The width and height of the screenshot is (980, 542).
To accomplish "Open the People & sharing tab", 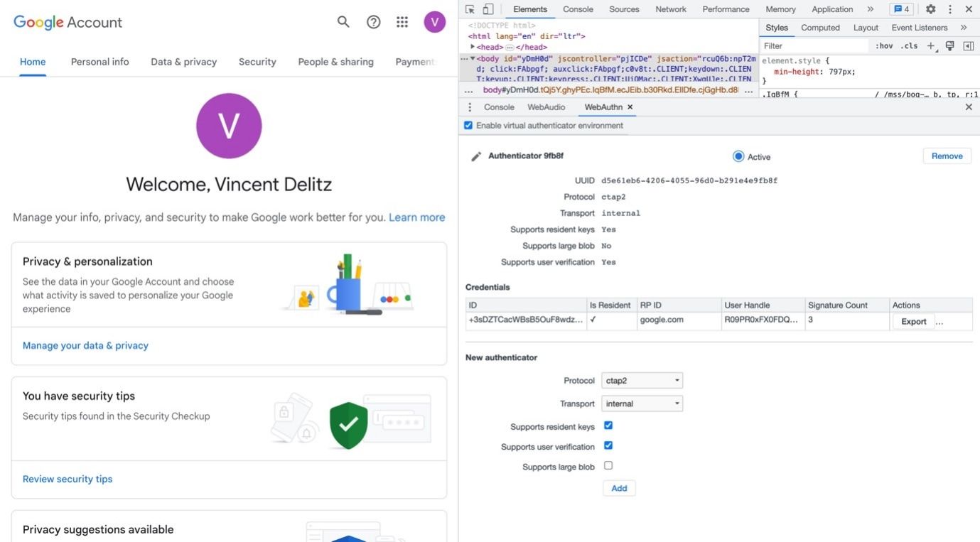I will 336,62.
